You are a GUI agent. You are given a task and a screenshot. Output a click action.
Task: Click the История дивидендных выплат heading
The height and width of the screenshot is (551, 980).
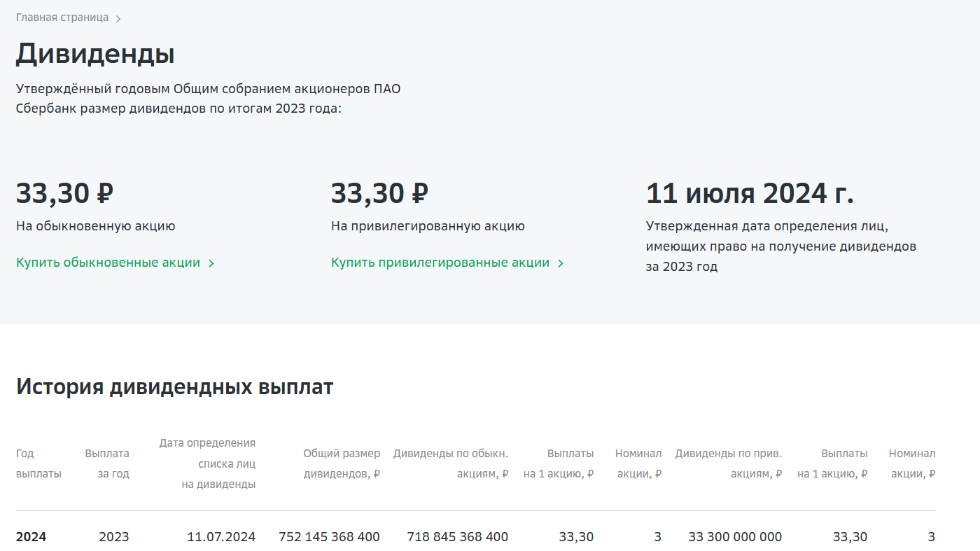[175, 386]
